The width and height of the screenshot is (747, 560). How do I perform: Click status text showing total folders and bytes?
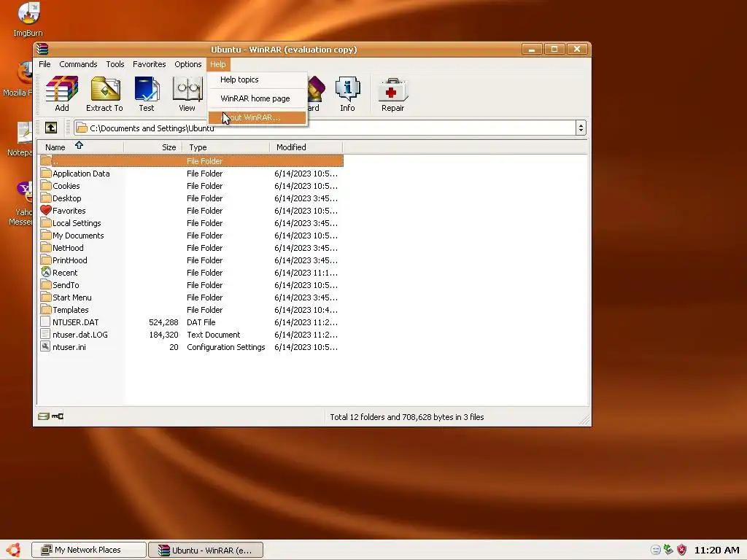tap(407, 417)
